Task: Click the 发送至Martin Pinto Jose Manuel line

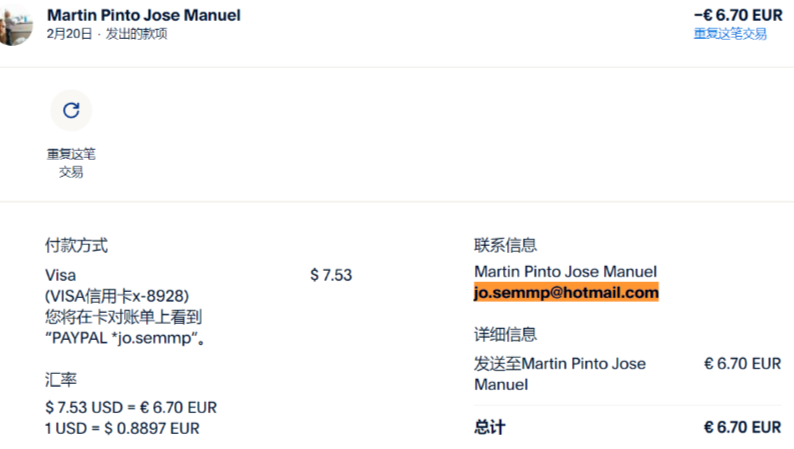Action: tap(560, 374)
